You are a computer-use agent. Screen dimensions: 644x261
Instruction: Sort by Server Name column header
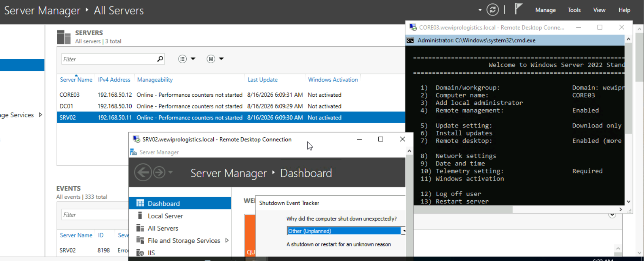tap(76, 80)
